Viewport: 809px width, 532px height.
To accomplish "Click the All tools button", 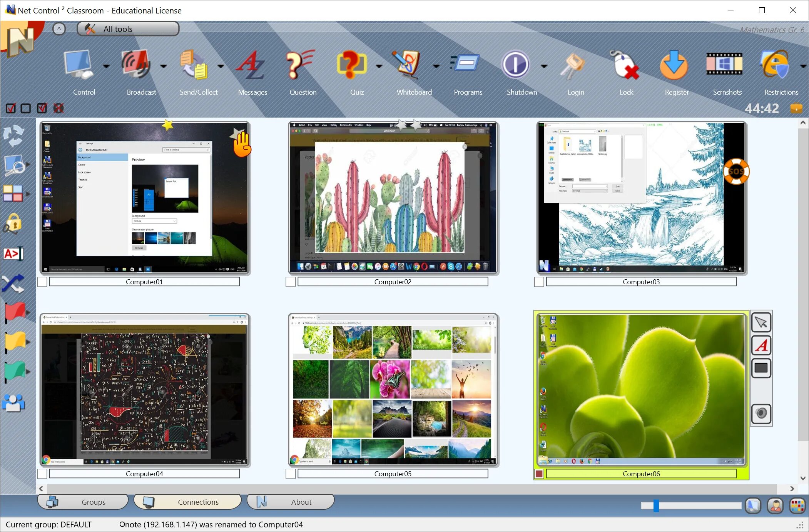I will (x=128, y=29).
